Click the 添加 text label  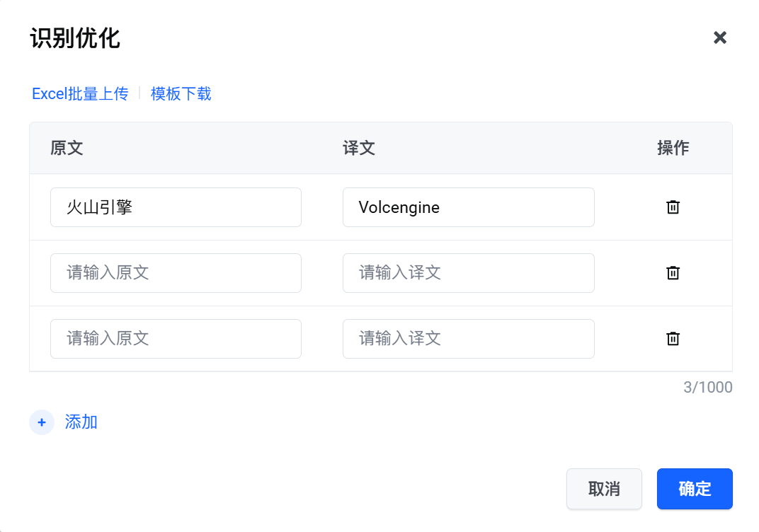pyautogui.click(x=81, y=422)
